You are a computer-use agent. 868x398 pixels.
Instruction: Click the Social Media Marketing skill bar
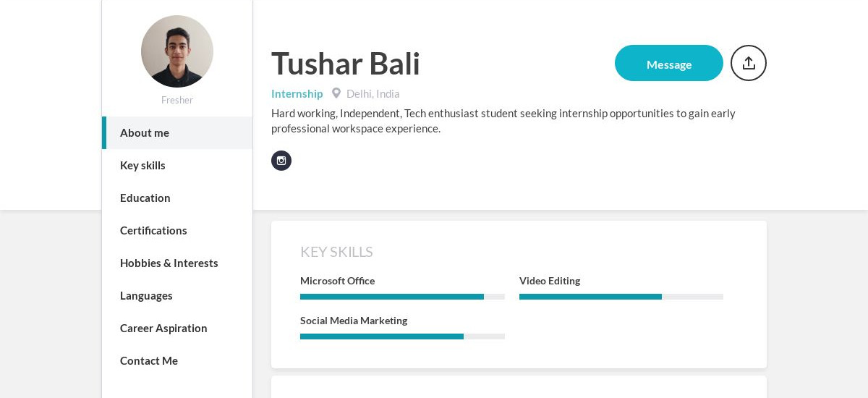tap(402, 336)
